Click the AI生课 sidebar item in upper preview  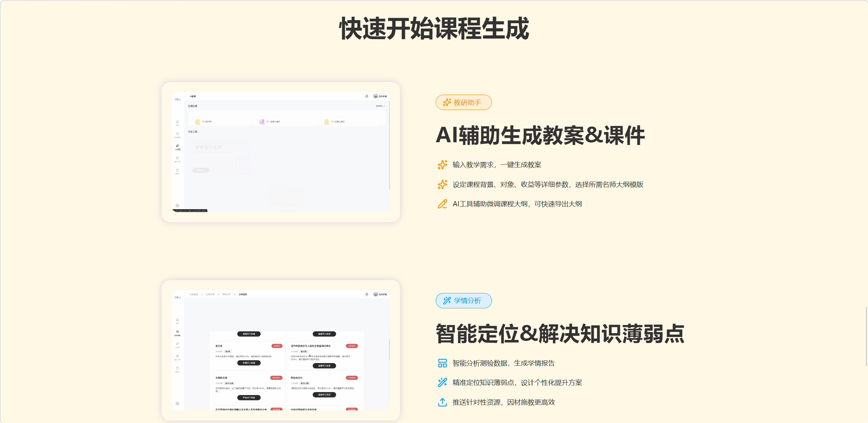[177, 147]
